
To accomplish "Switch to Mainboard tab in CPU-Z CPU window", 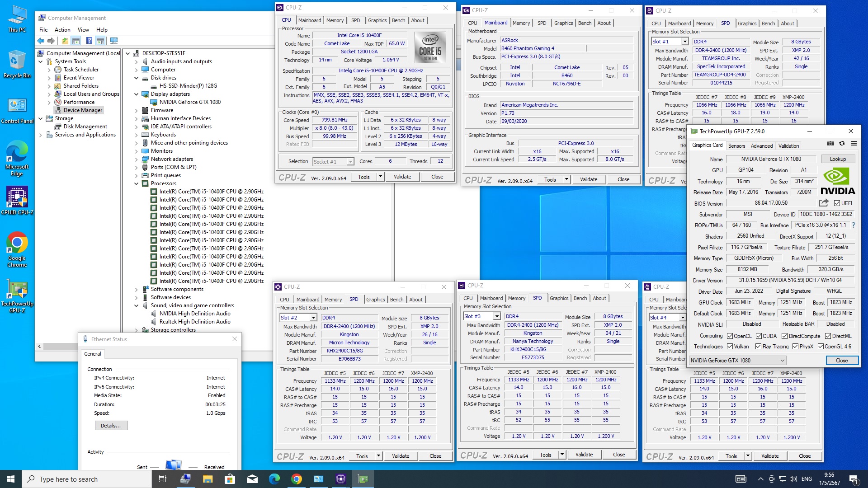I will (310, 20).
